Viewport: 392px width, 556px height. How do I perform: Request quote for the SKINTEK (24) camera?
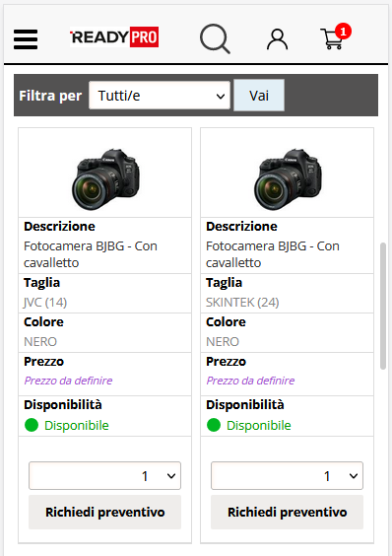tap(287, 512)
